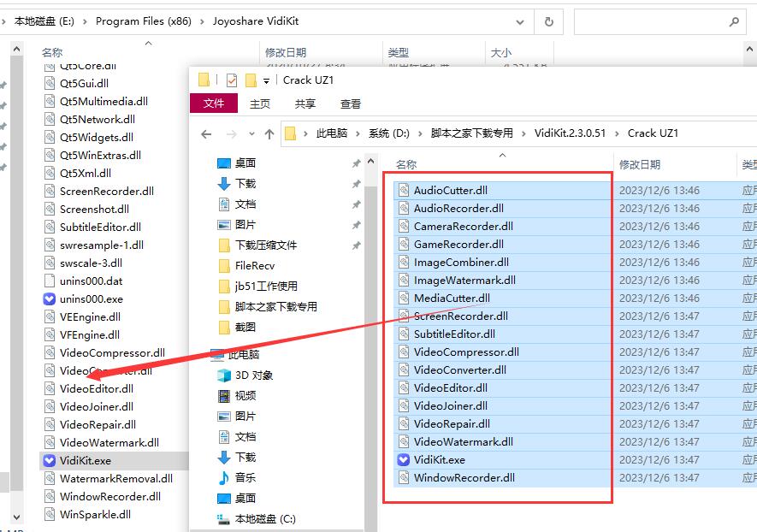Switch to the 共享 ribbon tab

pyautogui.click(x=305, y=103)
